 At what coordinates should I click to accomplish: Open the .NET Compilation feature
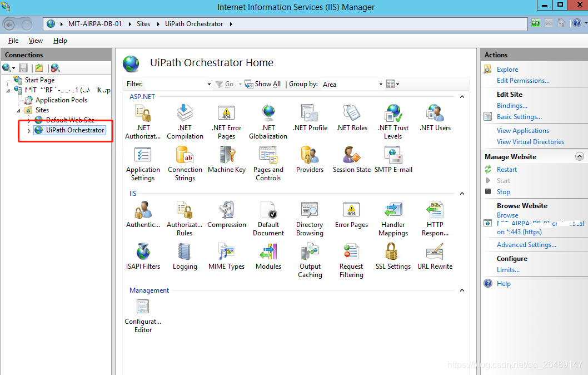(185, 122)
